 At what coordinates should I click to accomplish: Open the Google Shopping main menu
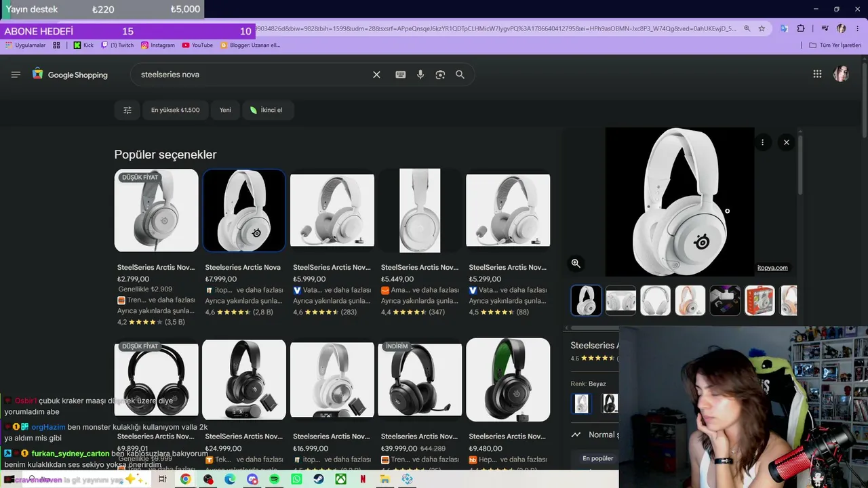(x=16, y=75)
